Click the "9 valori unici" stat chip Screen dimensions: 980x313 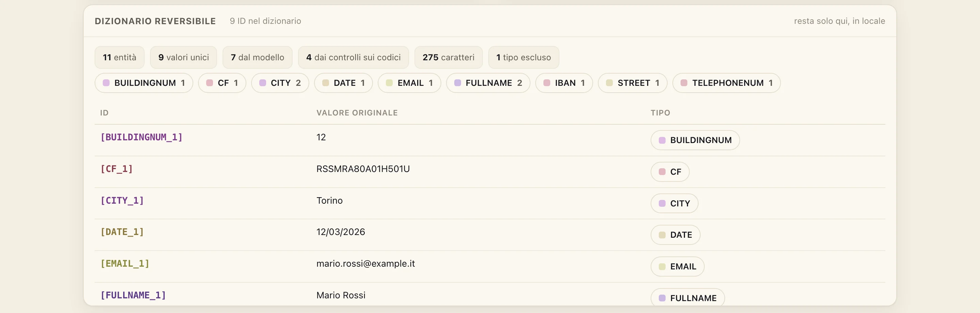[183, 58]
